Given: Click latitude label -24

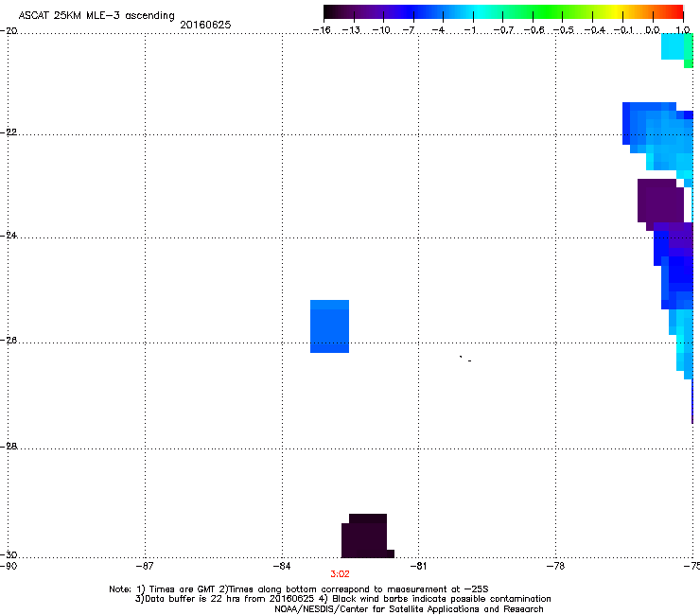Looking at the screenshot, I should (9, 236).
